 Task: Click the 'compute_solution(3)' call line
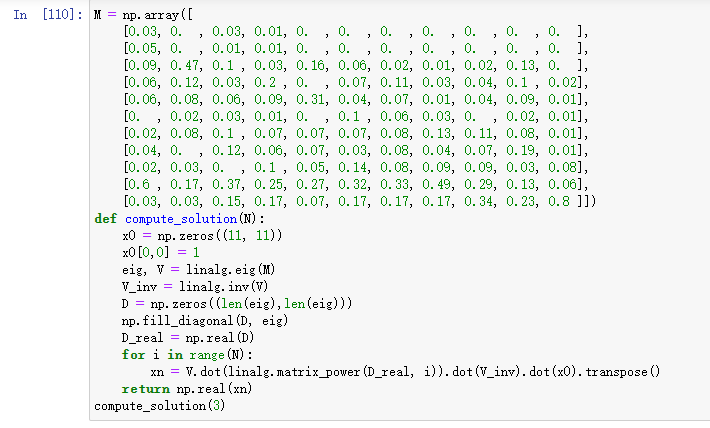(159, 406)
